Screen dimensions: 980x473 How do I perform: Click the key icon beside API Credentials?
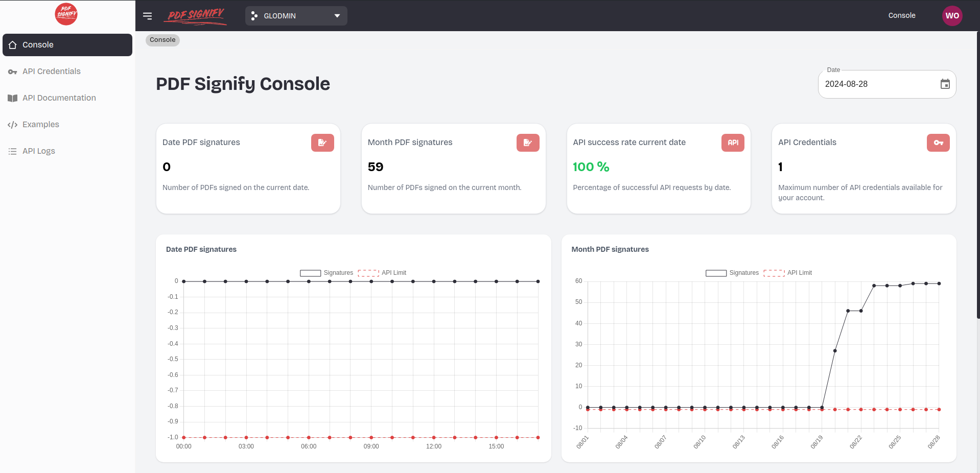point(13,72)
